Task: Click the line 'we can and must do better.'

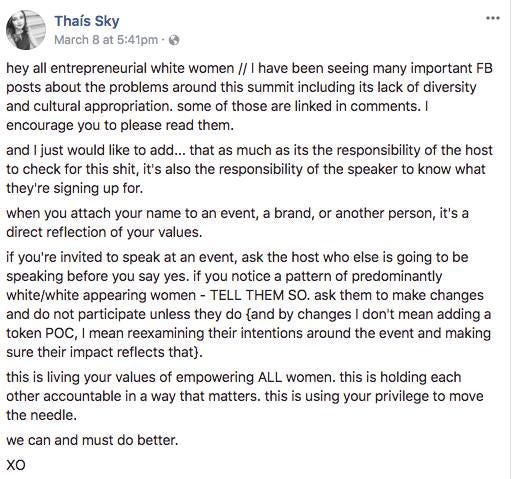Action: coord(92,440)
